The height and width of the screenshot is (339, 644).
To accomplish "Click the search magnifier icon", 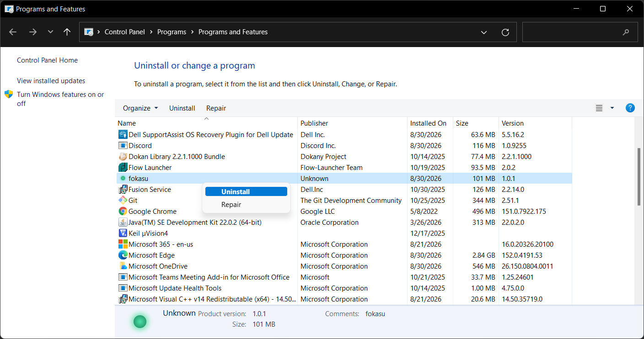I will pyautogui.click(x=626, y=32).
